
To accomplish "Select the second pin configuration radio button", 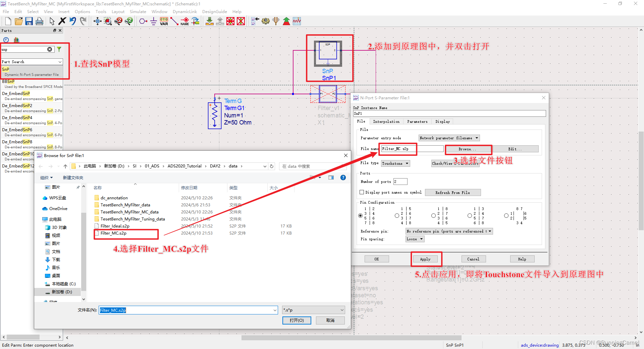I will [396, 215].
